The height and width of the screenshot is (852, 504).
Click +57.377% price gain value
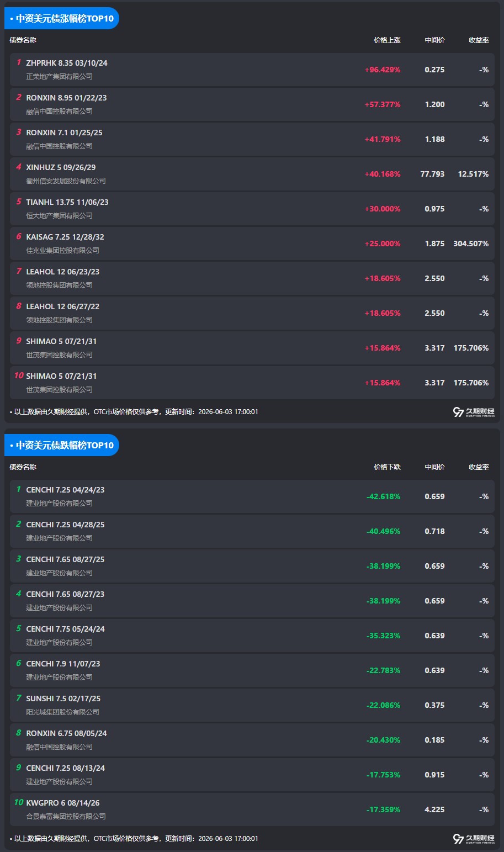[x=383, y=104]
